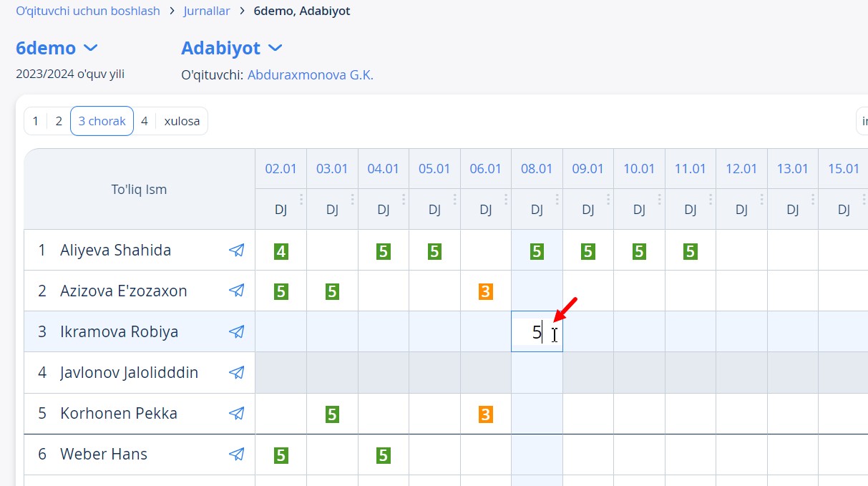Image resolution: width=868 pixels, height=486 pixels.
Task: Open column options dots under 06.01
Action: (506, 199)
